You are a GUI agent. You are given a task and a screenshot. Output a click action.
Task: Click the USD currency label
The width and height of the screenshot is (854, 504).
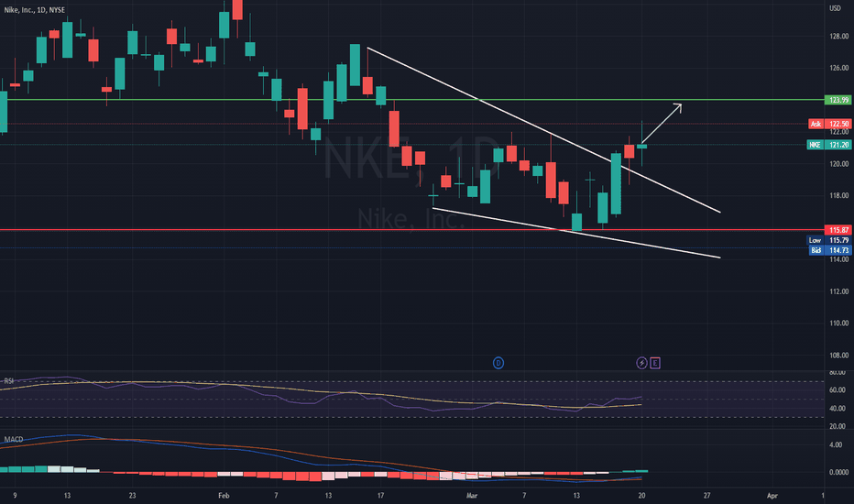click(835, 7)
